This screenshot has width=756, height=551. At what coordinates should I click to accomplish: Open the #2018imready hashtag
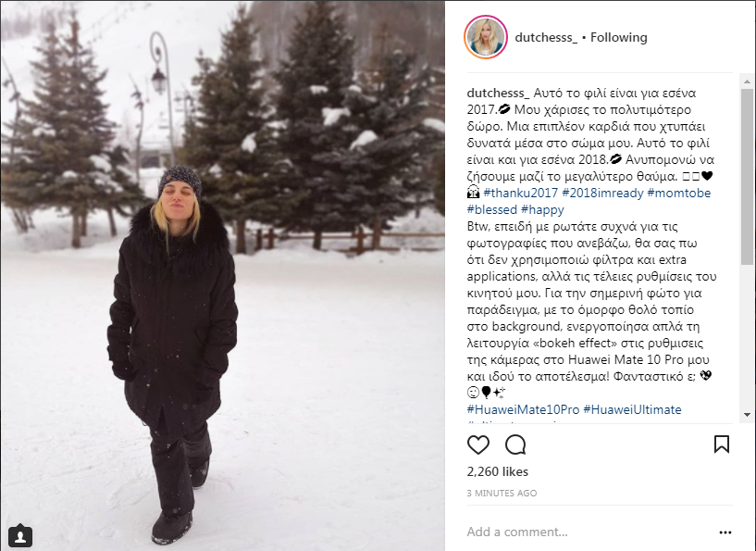pos(602,193)
